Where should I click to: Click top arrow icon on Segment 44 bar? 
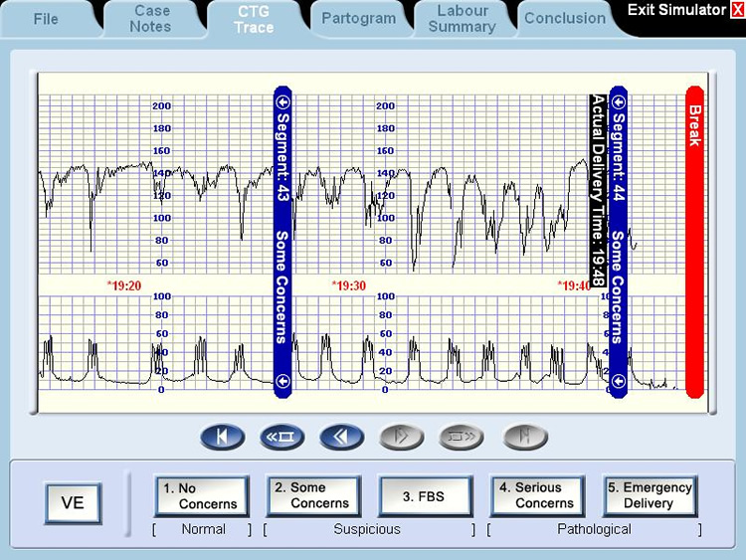coord(618,102)
